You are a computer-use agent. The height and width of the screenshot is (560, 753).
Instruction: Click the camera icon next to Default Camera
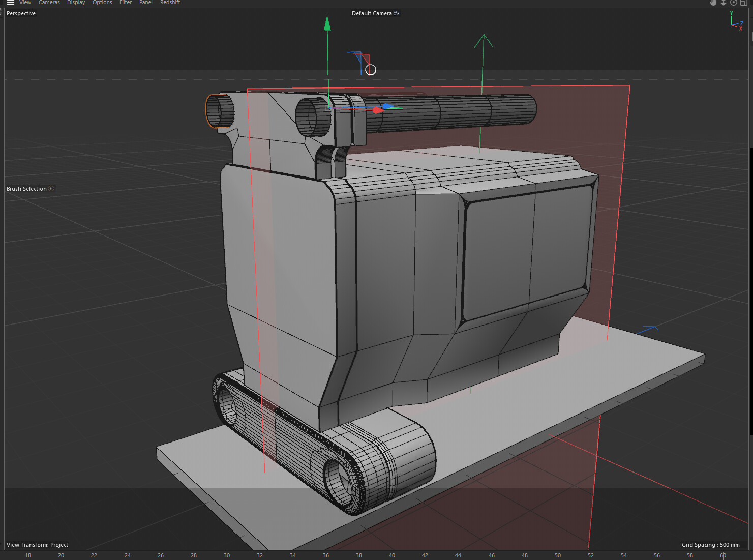397,13
